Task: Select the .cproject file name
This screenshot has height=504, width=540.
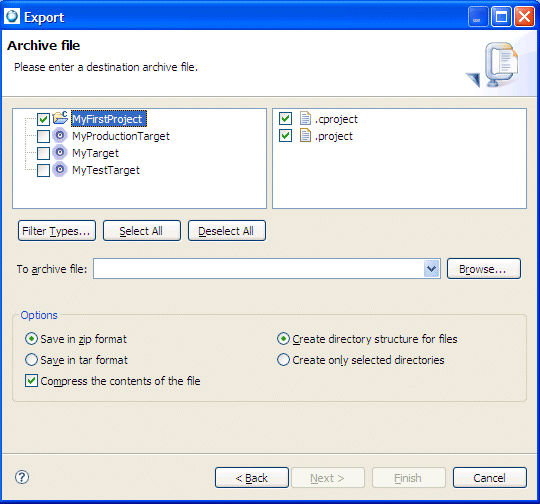Action: (336, 119)
